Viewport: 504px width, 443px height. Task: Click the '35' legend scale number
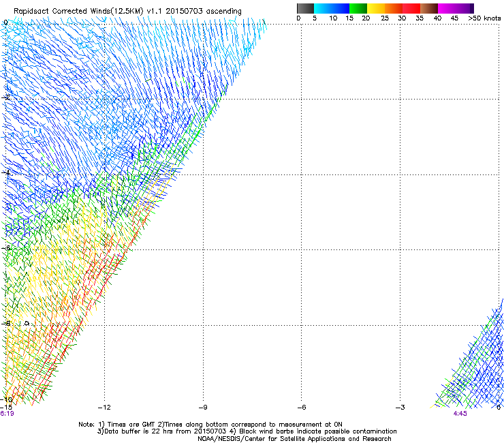tap(420, 18)
